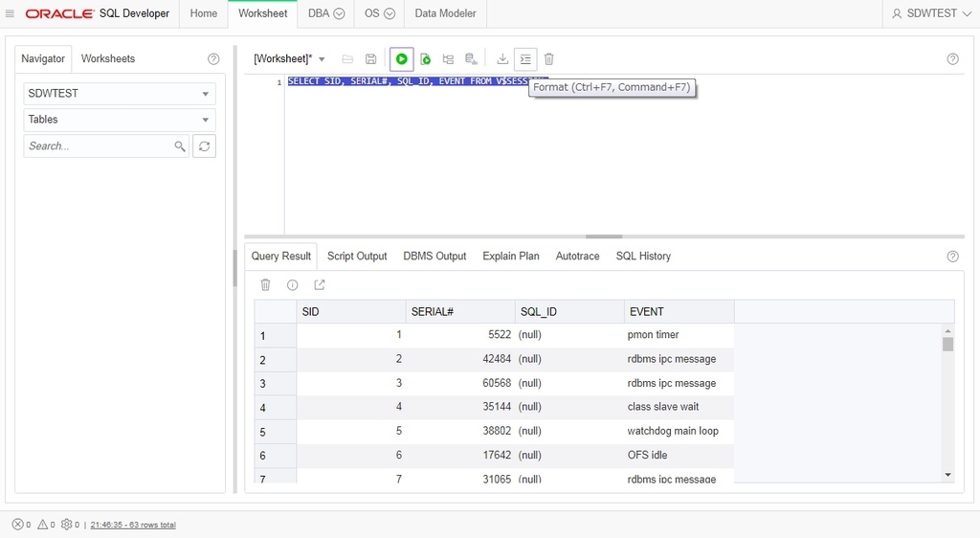The image size is (980, 538).
Task: Click the serial value 60568
Action: tap(497, 383)
